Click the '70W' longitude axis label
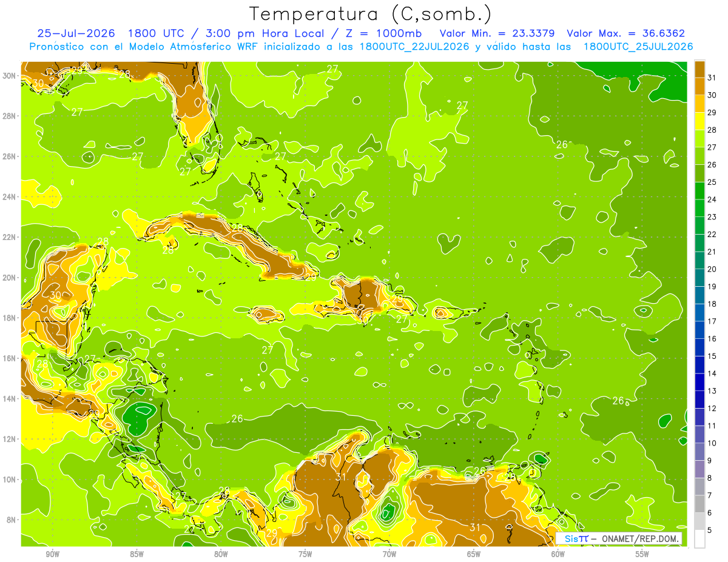Viewport: 728px width, 562px height. coord(389,554)
